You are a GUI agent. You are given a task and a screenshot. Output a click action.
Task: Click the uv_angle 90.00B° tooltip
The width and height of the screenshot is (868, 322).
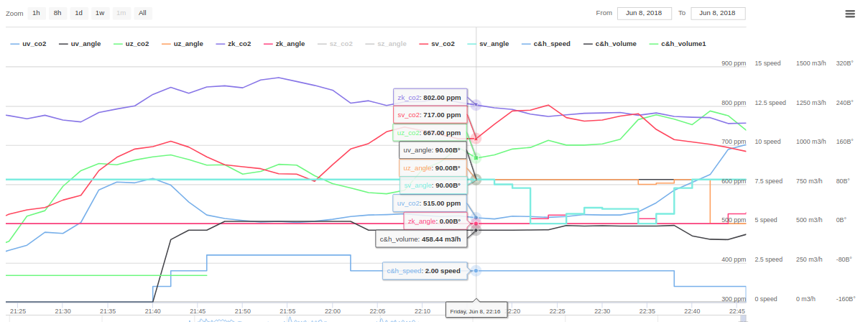(x=432, y=150)
